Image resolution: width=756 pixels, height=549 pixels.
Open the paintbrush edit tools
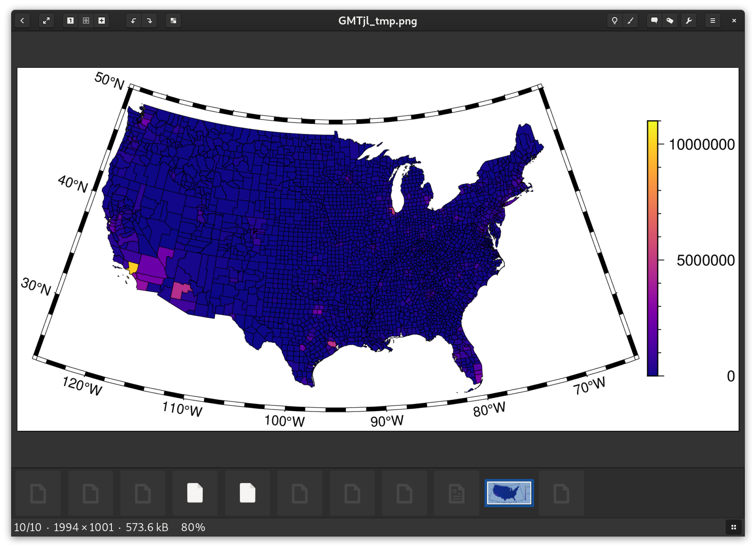tap(630, 21)
